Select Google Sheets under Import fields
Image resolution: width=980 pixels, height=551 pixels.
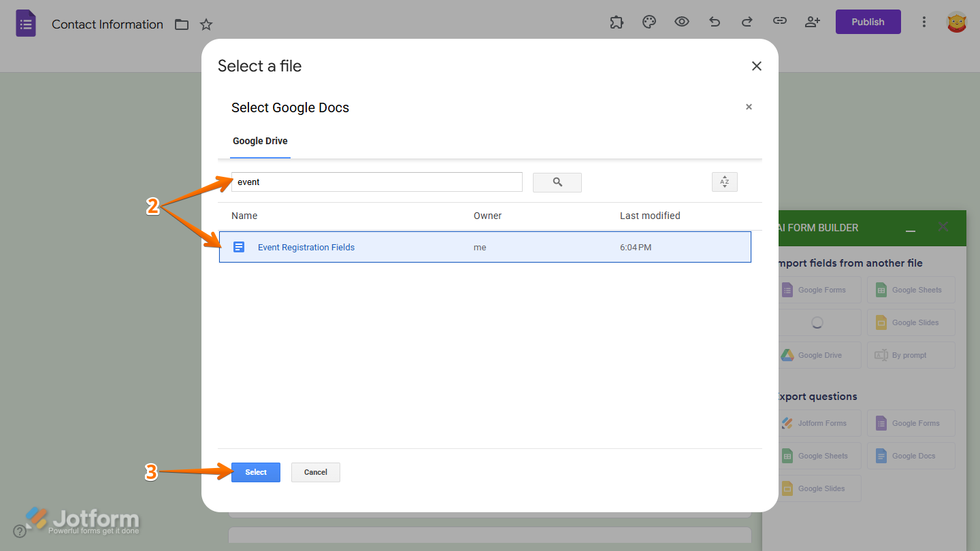point(911,290)
